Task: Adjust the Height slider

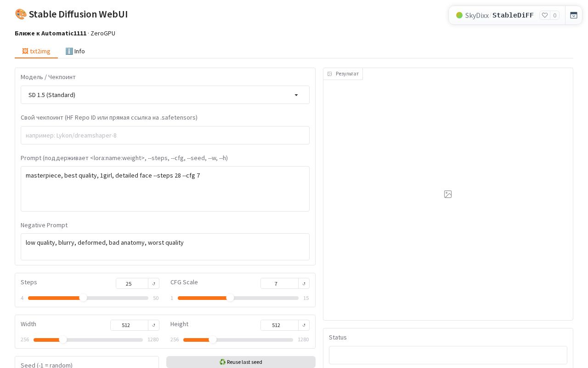Action: pyautogui.click(x=238, y=340)
